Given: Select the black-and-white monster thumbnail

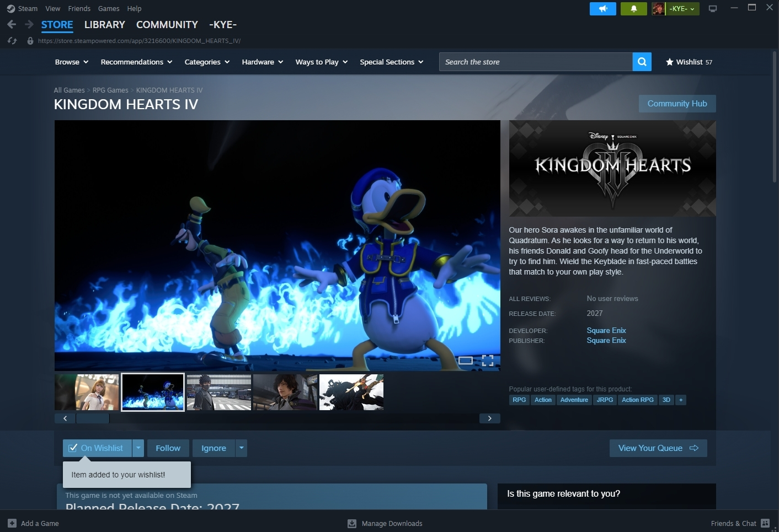Looking at the screenshot, I should [351, 392].
